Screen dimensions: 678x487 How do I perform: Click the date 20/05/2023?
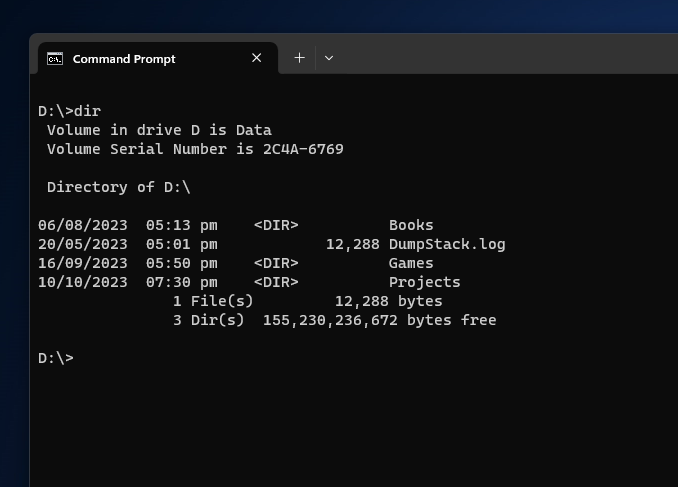83,244
